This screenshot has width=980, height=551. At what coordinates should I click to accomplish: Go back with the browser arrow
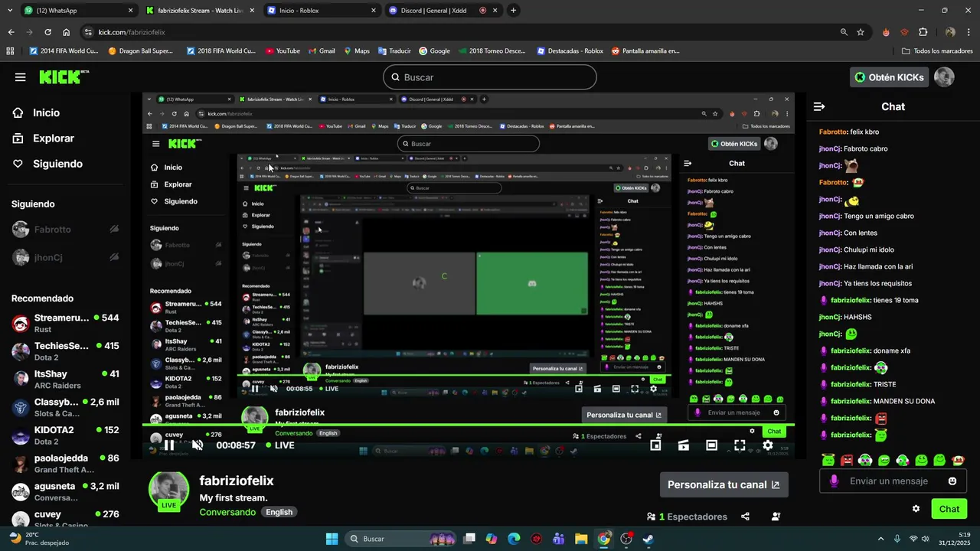(x=11, y=32)
